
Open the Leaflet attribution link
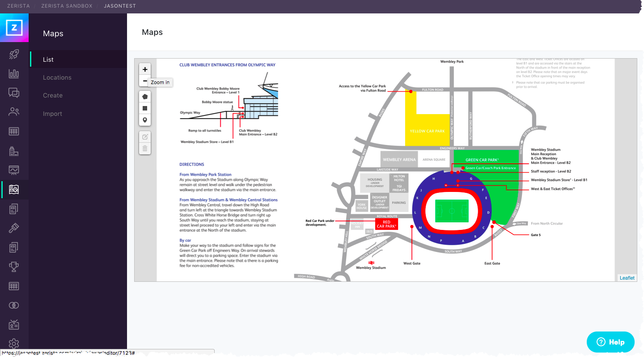coord(627,278)
